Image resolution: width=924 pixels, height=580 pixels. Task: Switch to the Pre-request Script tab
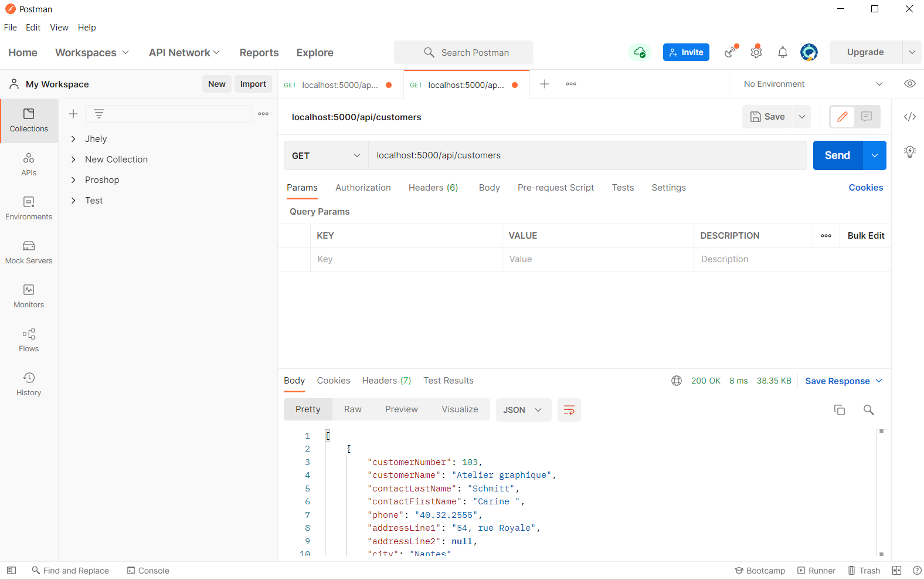pos(556,188)
